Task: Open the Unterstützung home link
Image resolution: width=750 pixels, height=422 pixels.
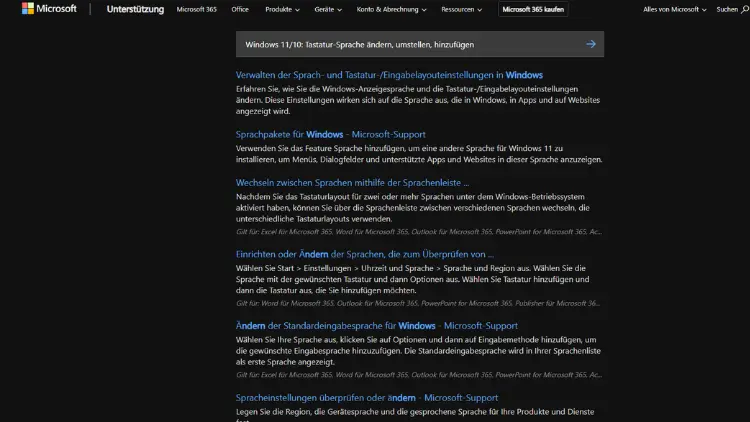Action: pos(135,9)
